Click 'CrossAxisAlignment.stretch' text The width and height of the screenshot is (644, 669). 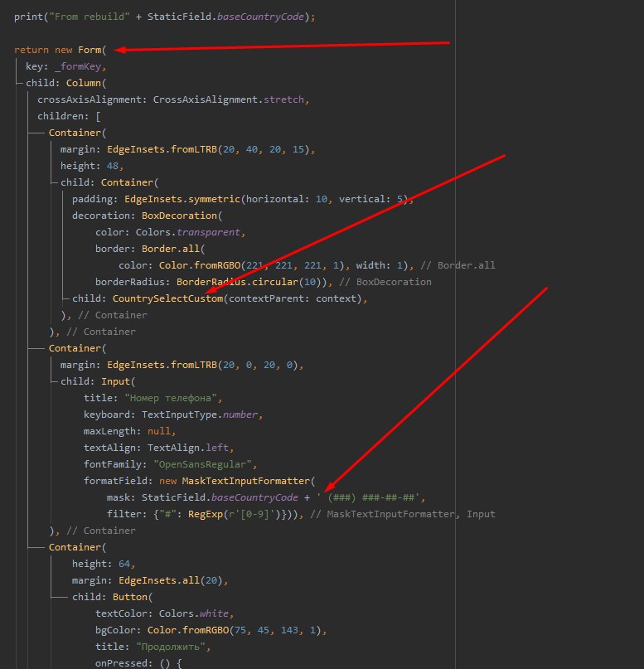click(x=229, y=99)
